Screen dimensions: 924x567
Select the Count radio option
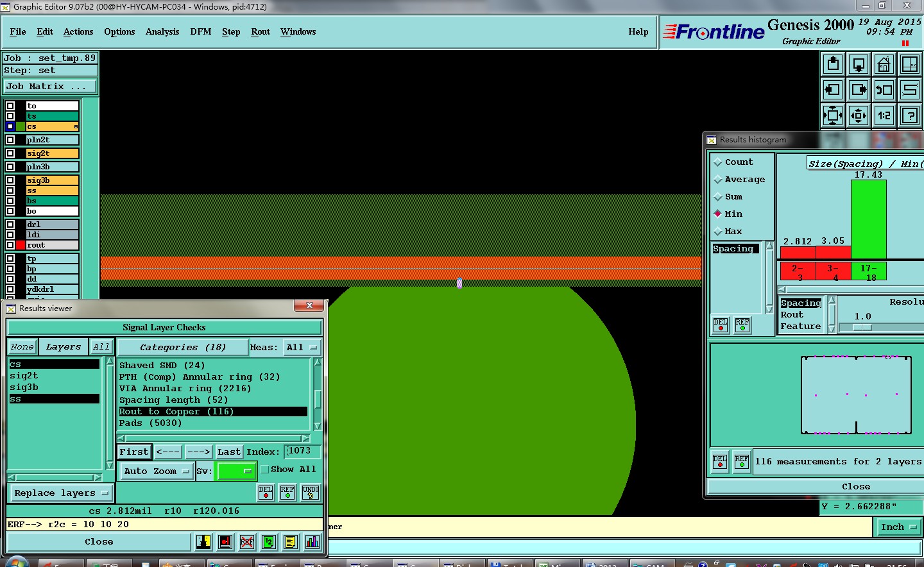point(718,162)
